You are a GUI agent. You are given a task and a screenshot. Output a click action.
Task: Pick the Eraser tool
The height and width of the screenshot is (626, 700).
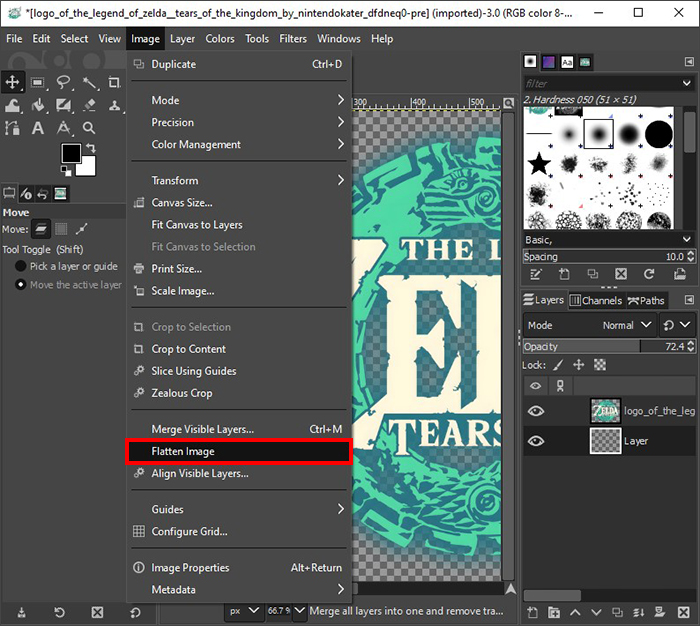coord(90,105)
